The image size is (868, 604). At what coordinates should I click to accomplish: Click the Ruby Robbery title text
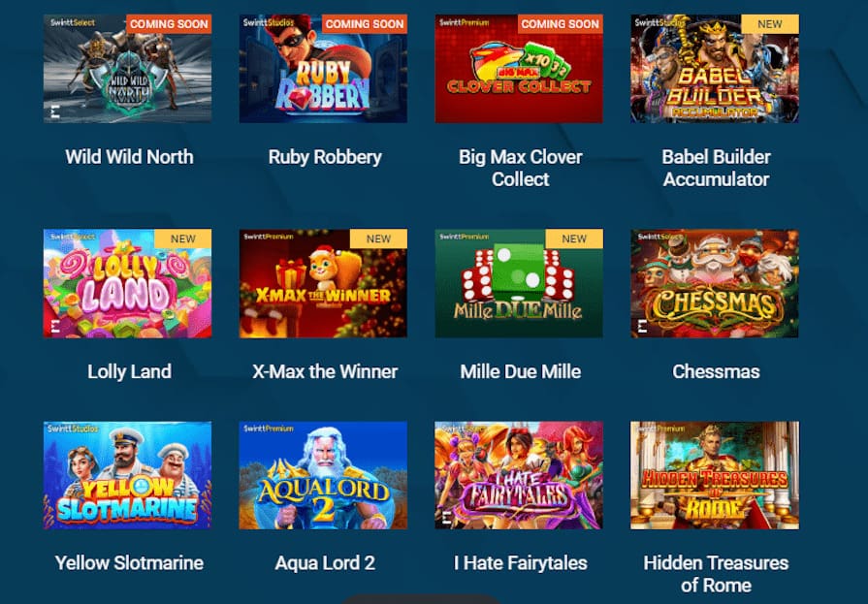pyautogui.click(x=325, y=157)
